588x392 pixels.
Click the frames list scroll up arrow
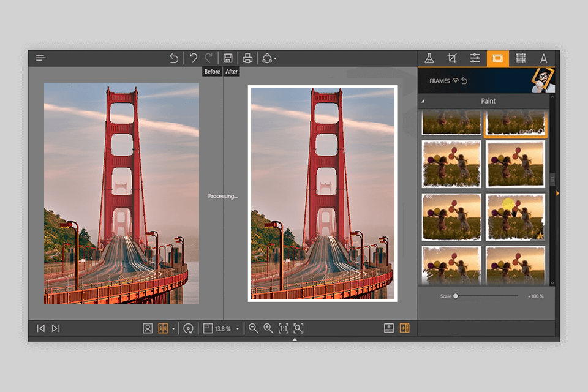click(x=552, y=97)
